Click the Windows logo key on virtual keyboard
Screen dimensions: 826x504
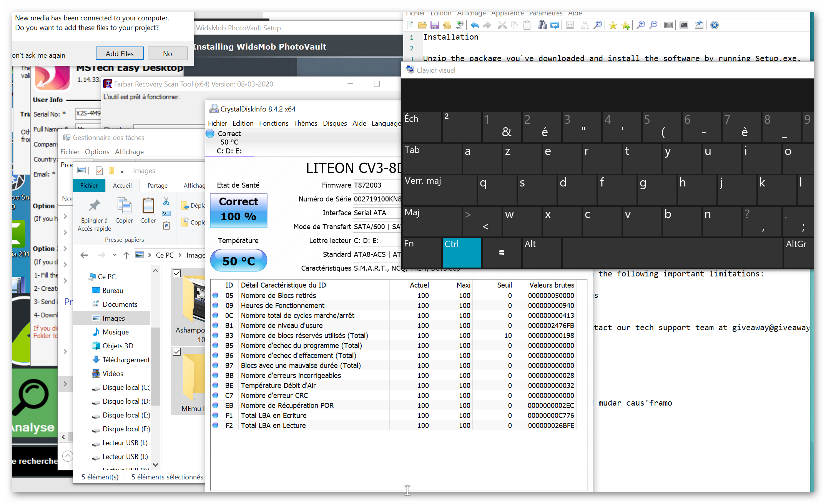pos(502,252)
